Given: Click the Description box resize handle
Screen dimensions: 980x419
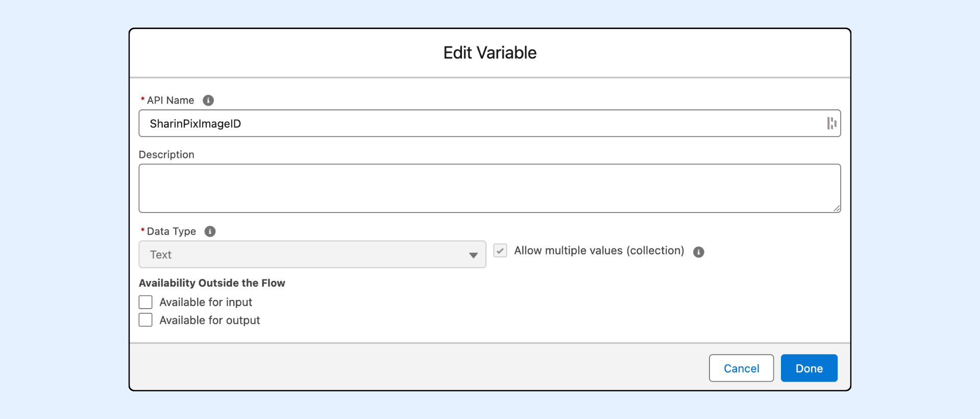Looking at the screenshot, I should coord(837,208).
